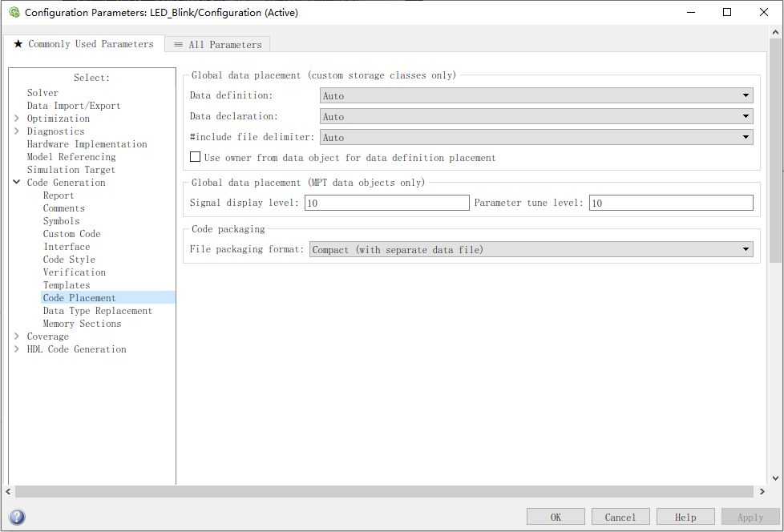Close the Configuration Parameters window

tap(764, 13)
